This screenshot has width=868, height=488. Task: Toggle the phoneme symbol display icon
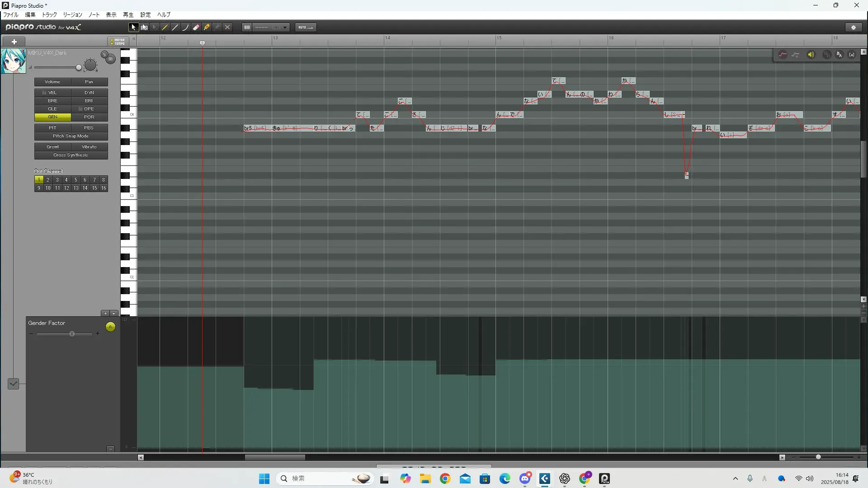click(x=852, y=55)
